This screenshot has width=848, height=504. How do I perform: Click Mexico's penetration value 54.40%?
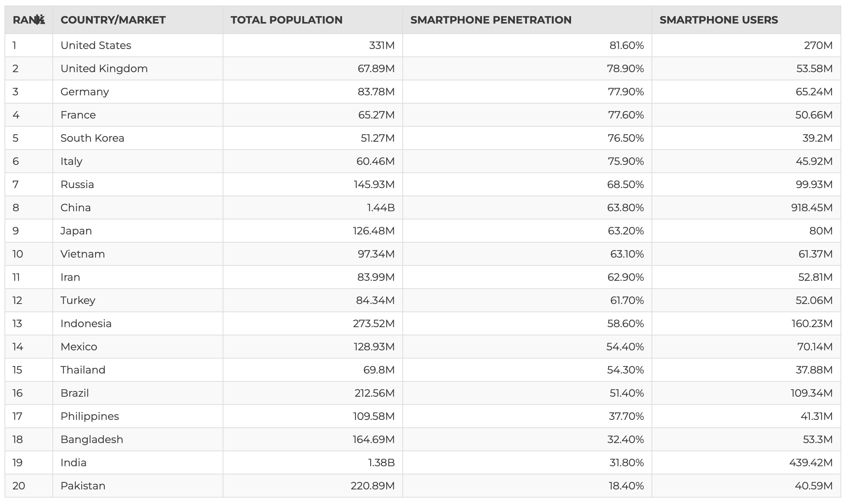coord(625,347)
